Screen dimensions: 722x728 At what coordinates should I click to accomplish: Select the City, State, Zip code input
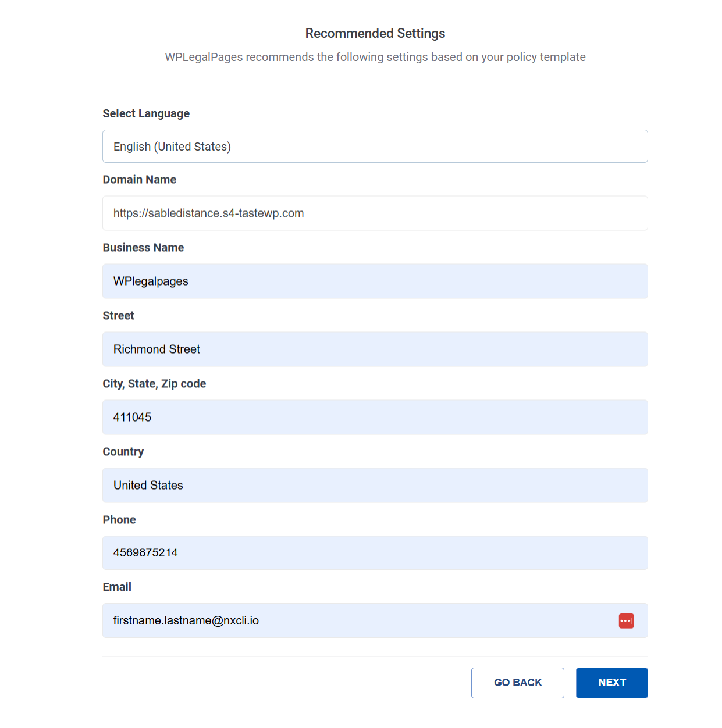click(x=375, y=417)
